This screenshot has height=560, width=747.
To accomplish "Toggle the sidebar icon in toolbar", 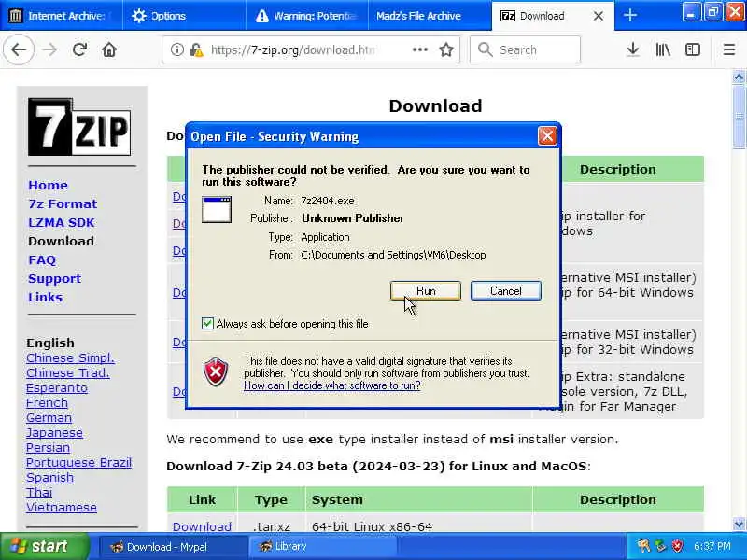I will (693, 49).
